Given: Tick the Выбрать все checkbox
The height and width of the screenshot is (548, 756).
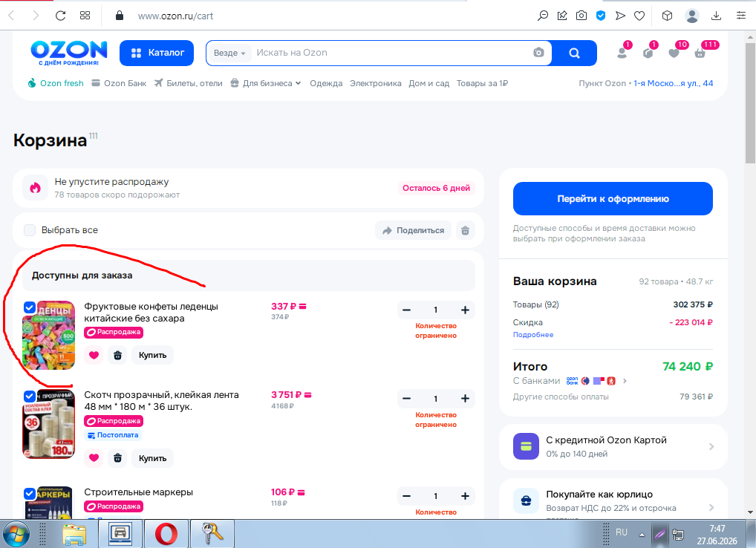Looking at the screenshot, I should click(x=30, y=230).
